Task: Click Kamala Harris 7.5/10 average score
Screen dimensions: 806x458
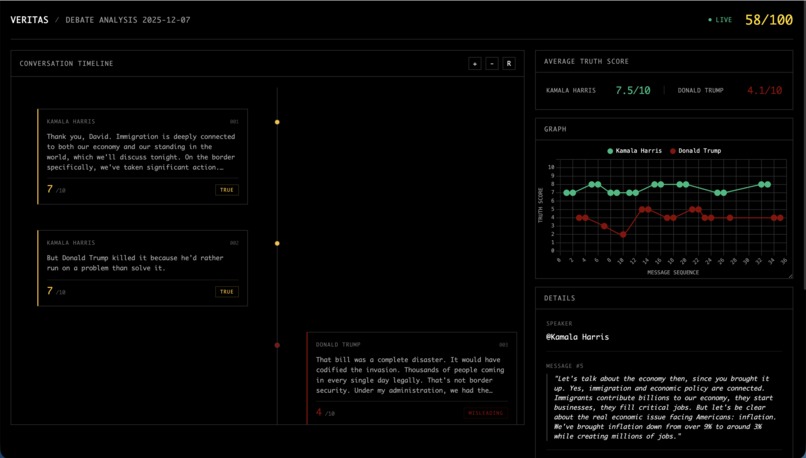Action: [633, 90]
